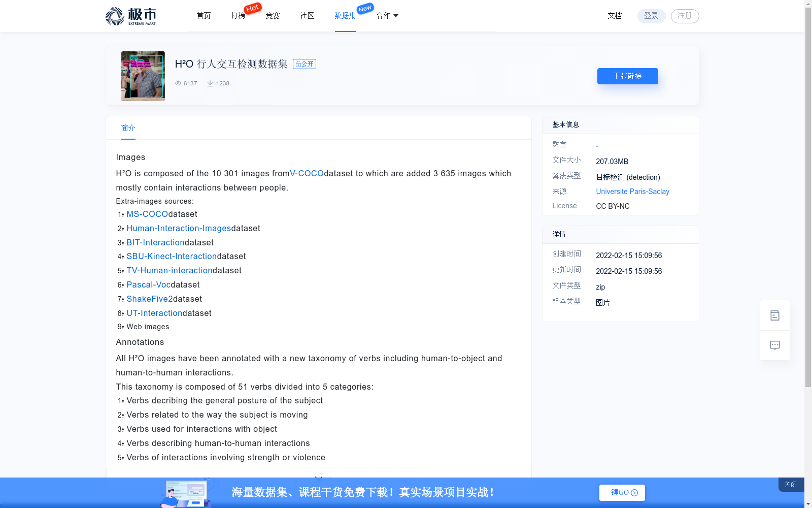
Task: Open the V-COCO link
Action: 307,174
